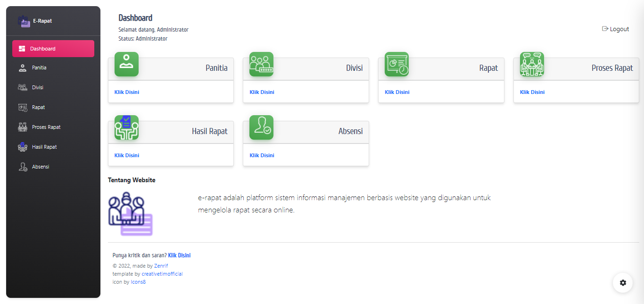644x304 pixels.
Task: Log out using the Logout link
Action: point(615,29)
